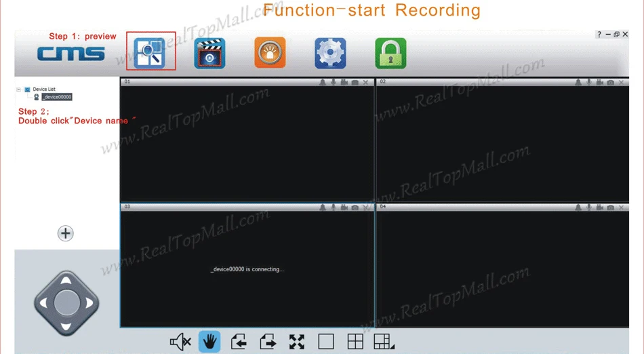Close the channel 02 video pane

[621, 83]
